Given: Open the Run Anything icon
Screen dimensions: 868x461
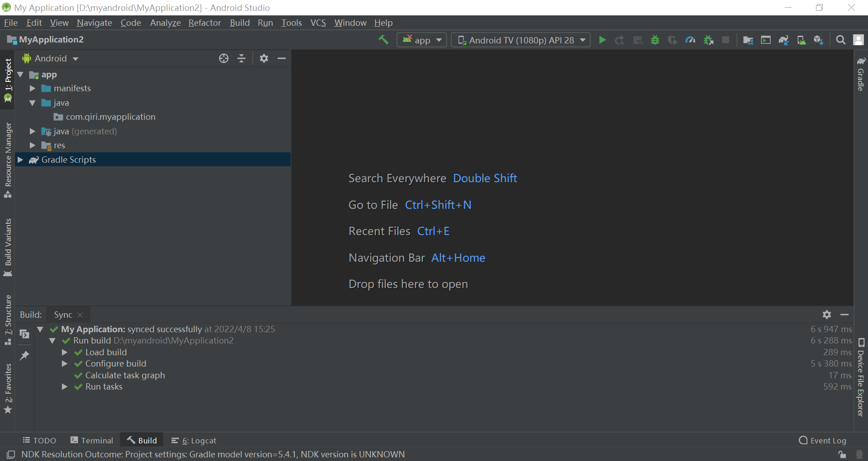Looking at the screenshot, I should pyautogui.click(x=766, y=40).
